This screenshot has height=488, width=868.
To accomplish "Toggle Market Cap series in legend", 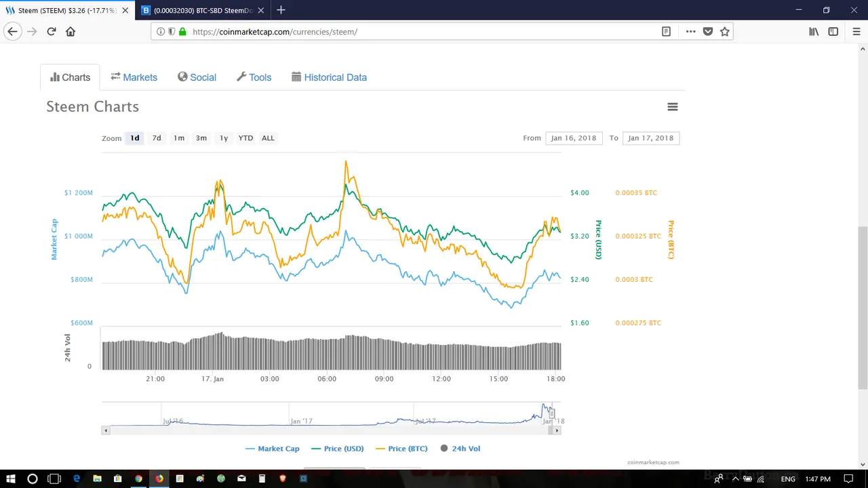I will click(272, 449).
